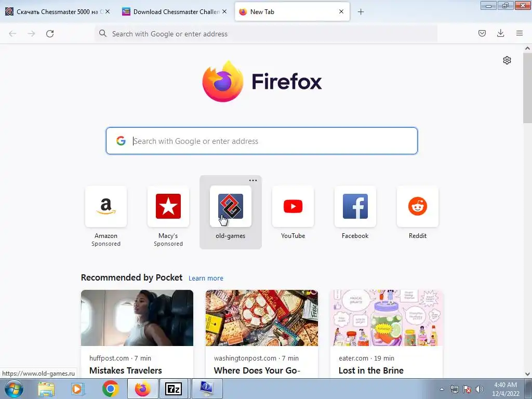Open huffpost Mistakes Travelers article thumbnail

point(137,318)
